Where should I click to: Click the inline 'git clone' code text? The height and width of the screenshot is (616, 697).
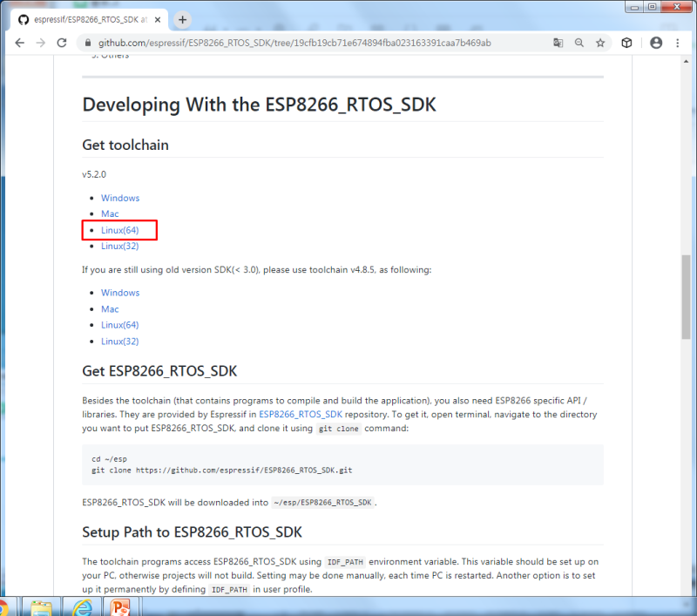pyautogui.click(x=338, y=429)
